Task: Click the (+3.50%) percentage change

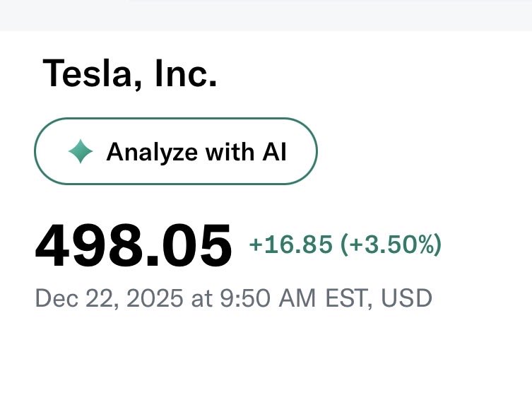Action: click(x=391, y=245)
